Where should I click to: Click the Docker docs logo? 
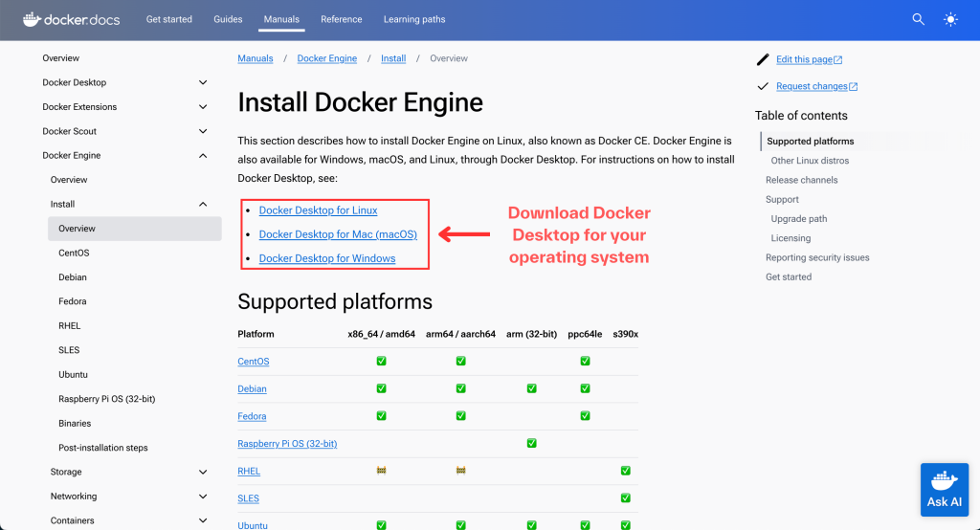pyautogui.click(x=71, y=19)
